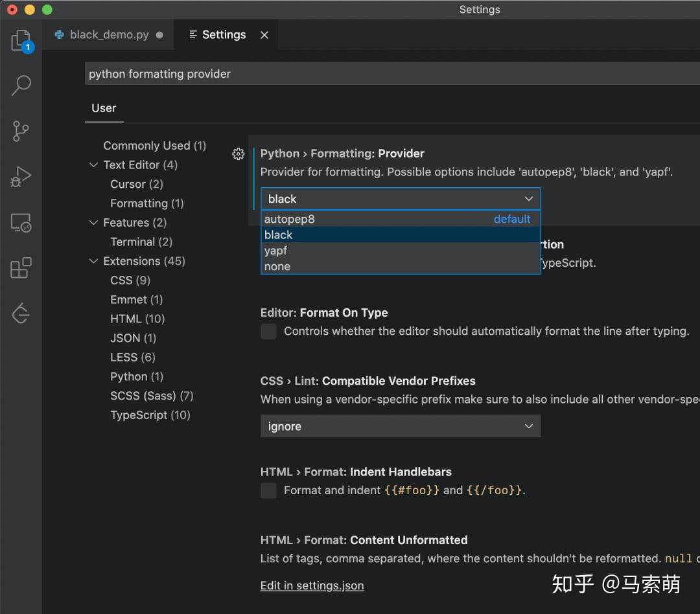The height and width of the screenshot is (614, 700).
Task: Open the Explorer view in activity bar
Action: click(21, 41)
